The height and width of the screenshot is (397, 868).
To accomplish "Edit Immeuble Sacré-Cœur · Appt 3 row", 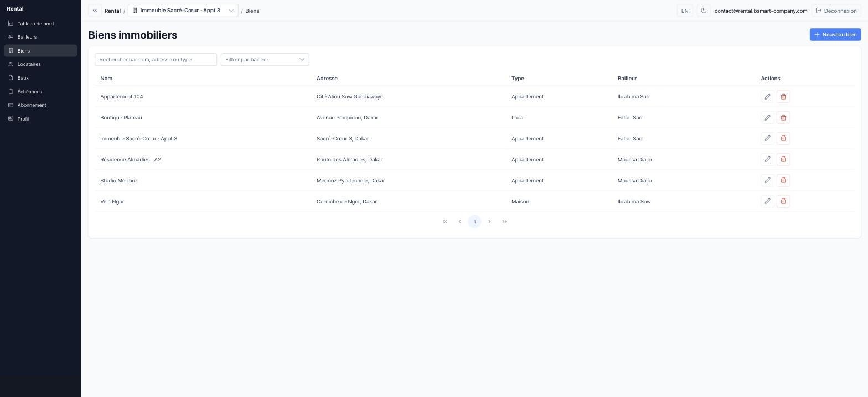I will [767, 139].
